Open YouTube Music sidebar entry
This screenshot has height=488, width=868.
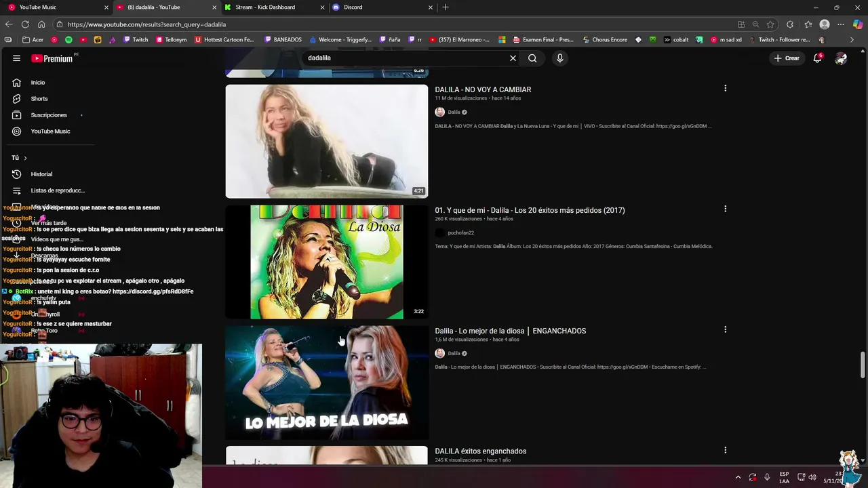pyautogui.click(x=50, y=131)
